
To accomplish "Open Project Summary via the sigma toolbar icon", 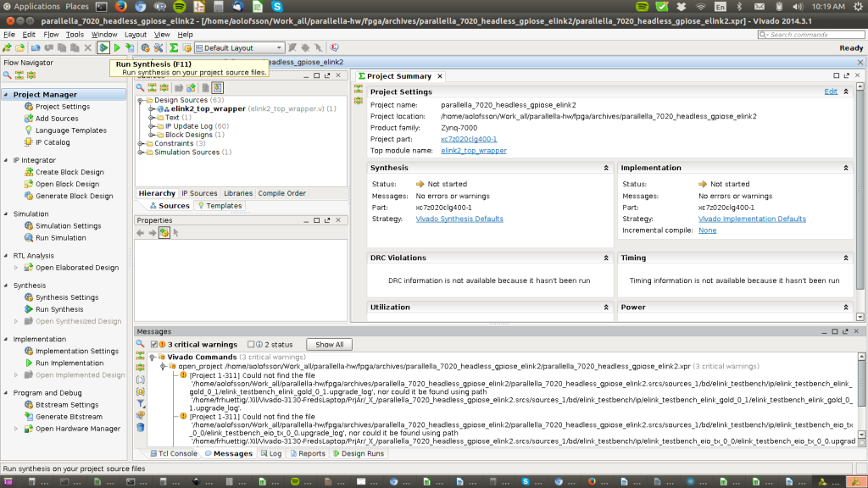I will [x=174, y=48].
